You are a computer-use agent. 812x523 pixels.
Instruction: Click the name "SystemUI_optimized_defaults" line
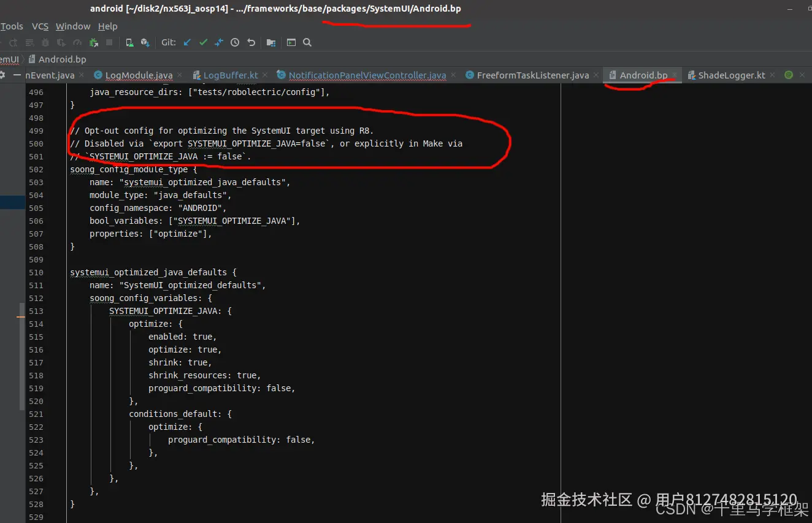[x=177, y=285]
